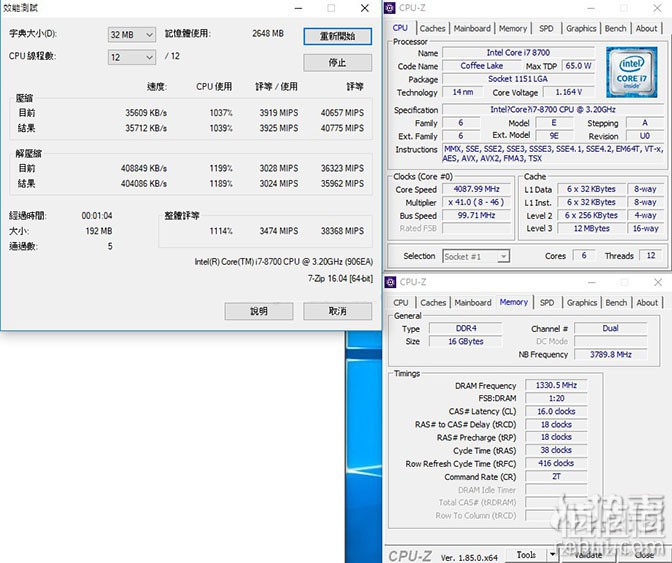This screenshot has height=563, width=672.
Task: Click the overall rating 38368 MIPS
Action: point(342,231)
